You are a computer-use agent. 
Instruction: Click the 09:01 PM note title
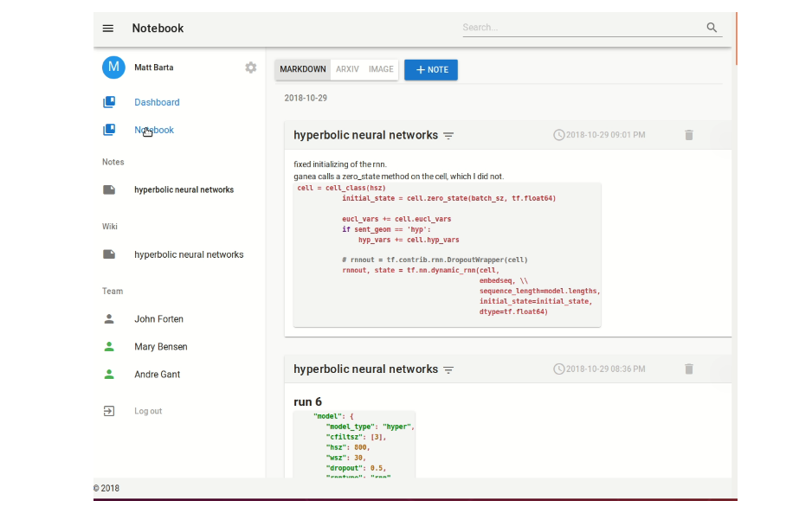click(x=365, y=135)
